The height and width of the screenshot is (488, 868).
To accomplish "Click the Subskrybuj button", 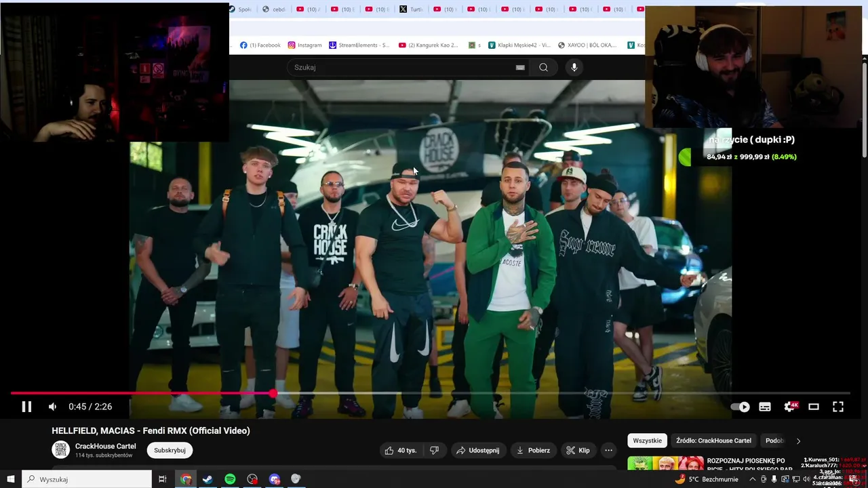I will click(170, 450).
